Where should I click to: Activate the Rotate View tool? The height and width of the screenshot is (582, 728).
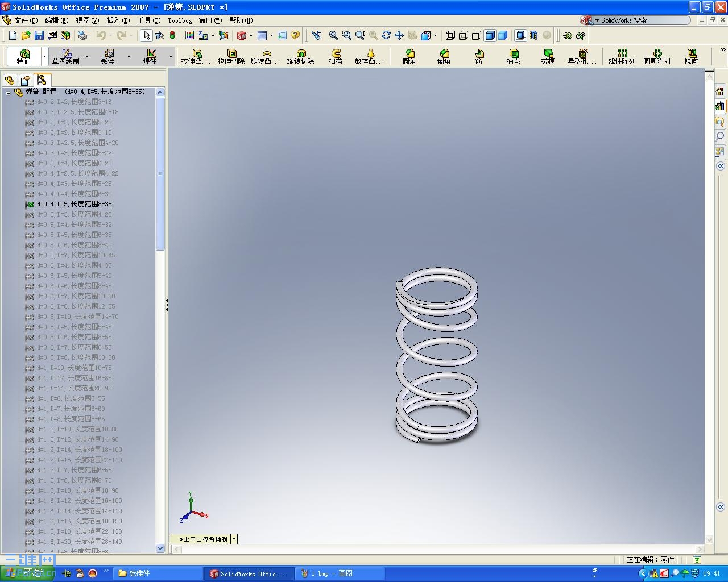click(386, 35)
